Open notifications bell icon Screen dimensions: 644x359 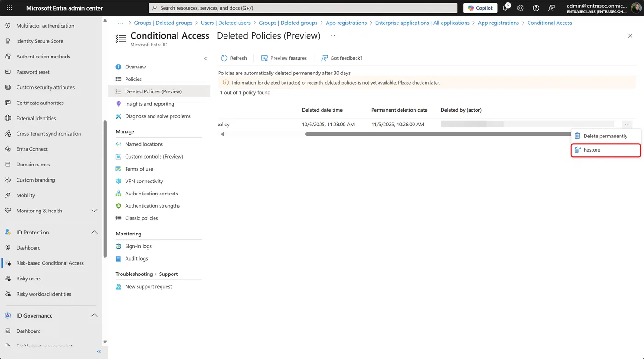click(506, 8)
